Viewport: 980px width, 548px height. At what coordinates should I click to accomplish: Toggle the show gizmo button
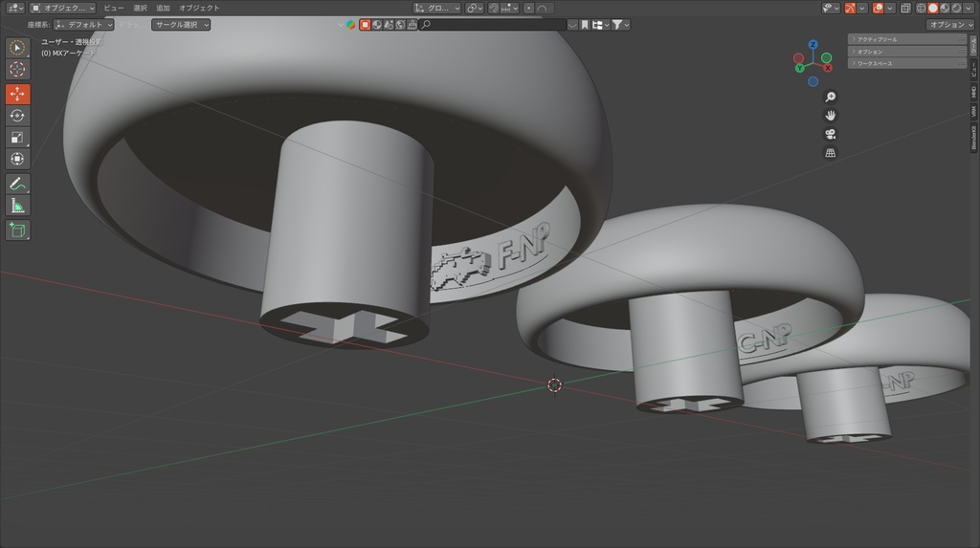point(850,8)
